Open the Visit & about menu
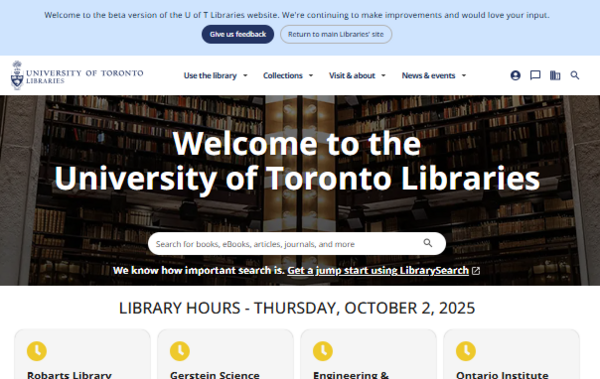 point(352,76)
